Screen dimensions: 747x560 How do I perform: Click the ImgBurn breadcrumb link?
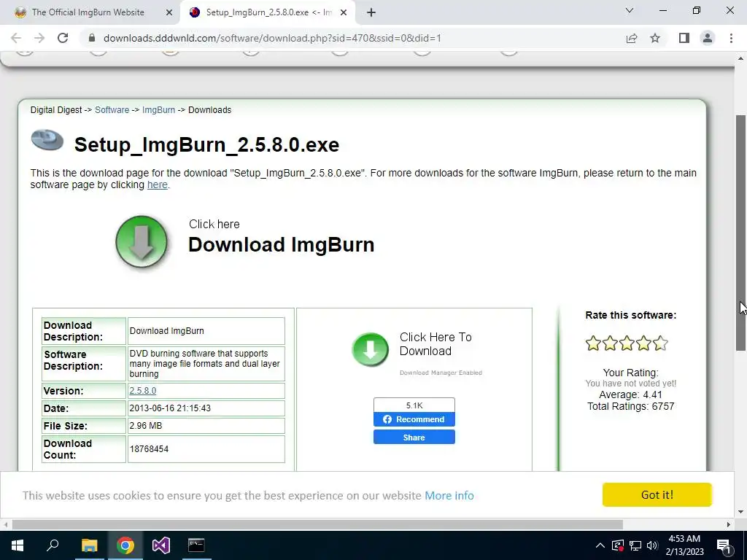158,110
